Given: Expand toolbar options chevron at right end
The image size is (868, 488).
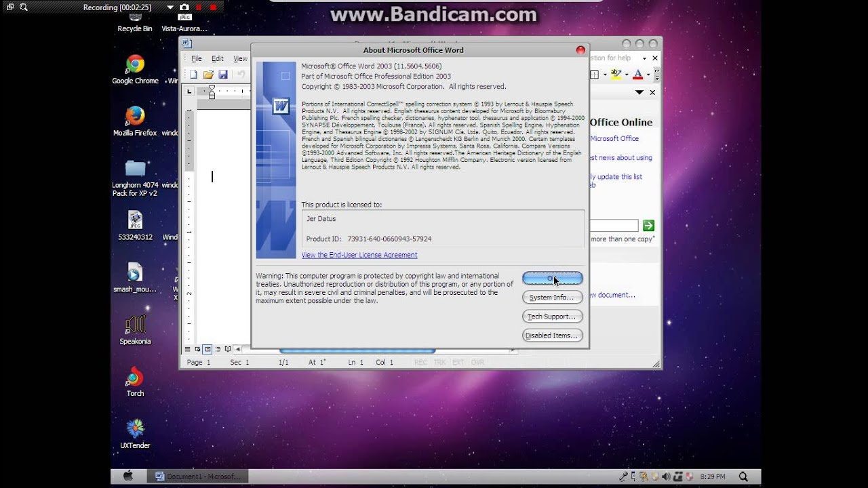Looking at the screenshot, I should point(655,75).
